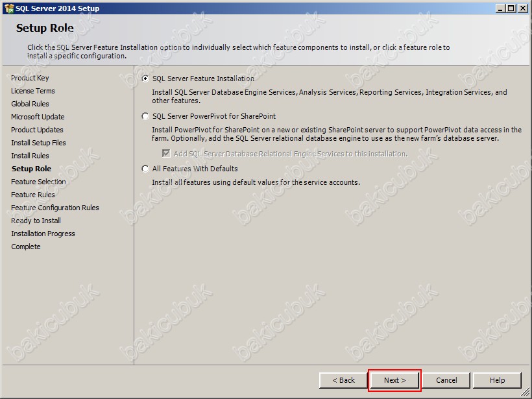Choose All Features With Defaults radio button
Screen dimensions: 532x399
(x=145, y=169)
